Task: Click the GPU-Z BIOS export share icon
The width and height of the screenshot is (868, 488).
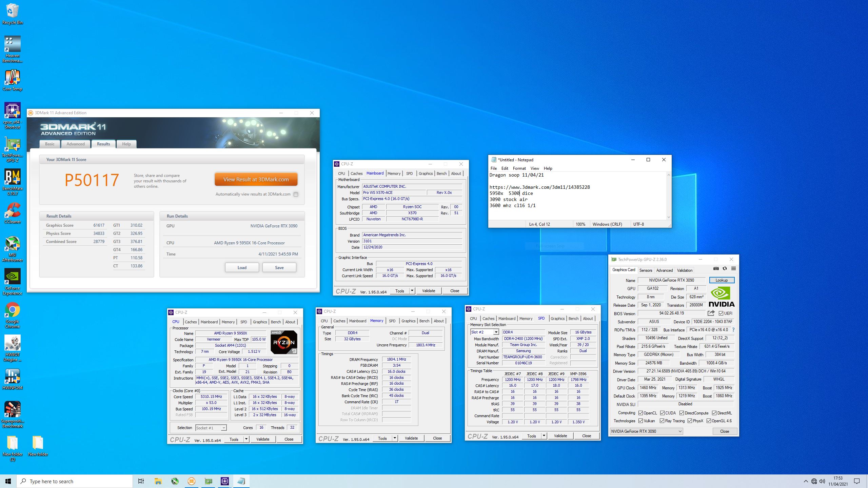Action: (x=711, y=313)
